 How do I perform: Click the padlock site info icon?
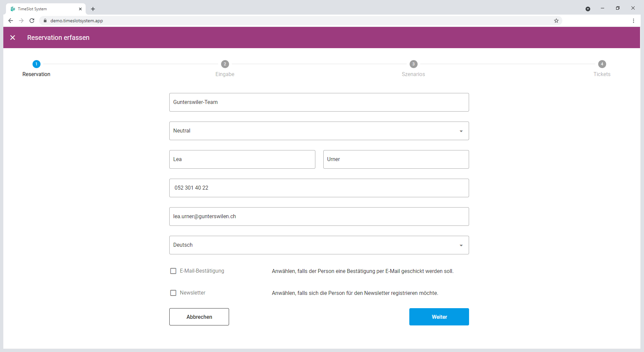(x=45, y=21)
